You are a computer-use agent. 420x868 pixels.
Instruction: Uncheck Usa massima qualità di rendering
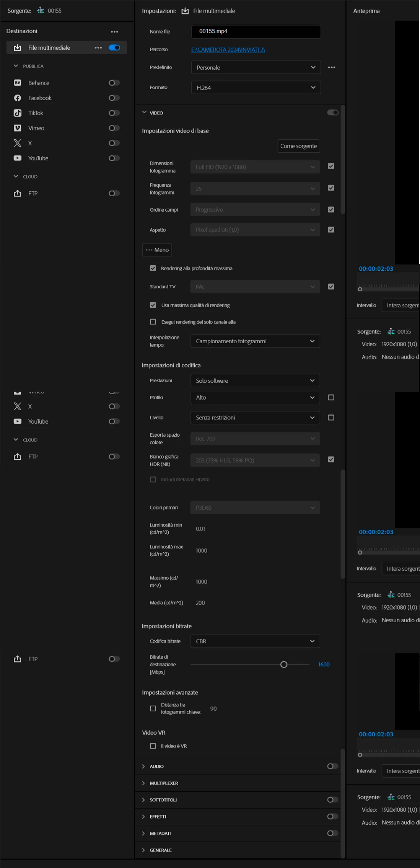pos(153,305)
